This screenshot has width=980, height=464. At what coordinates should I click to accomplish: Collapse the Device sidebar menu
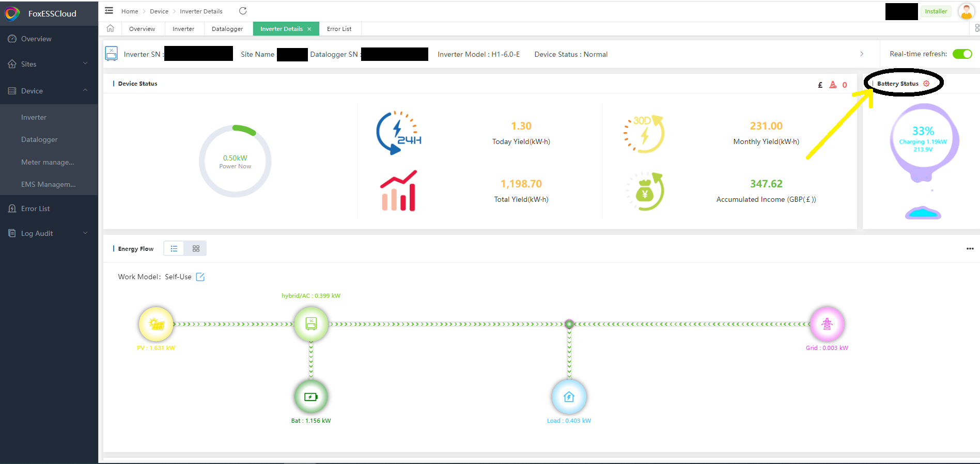click(x=49, y=91)
